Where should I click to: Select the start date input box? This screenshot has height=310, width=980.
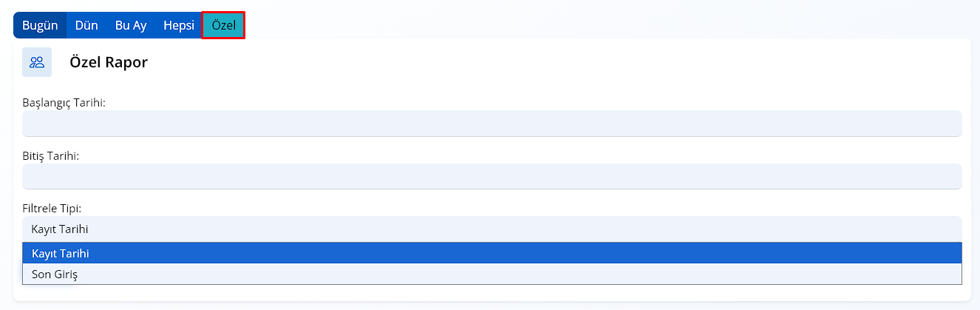point(491,124)
